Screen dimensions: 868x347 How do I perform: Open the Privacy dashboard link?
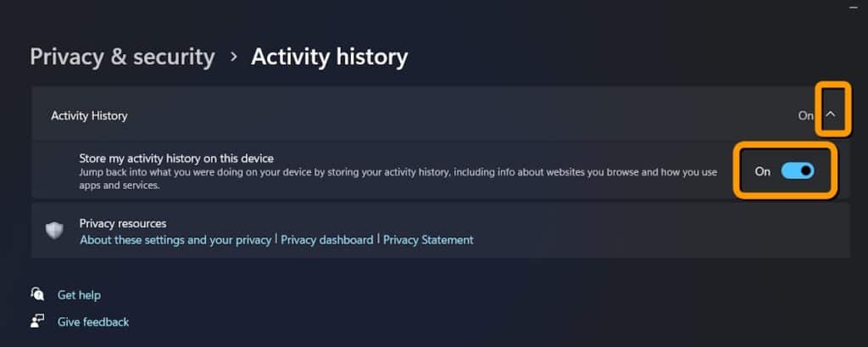327,240
